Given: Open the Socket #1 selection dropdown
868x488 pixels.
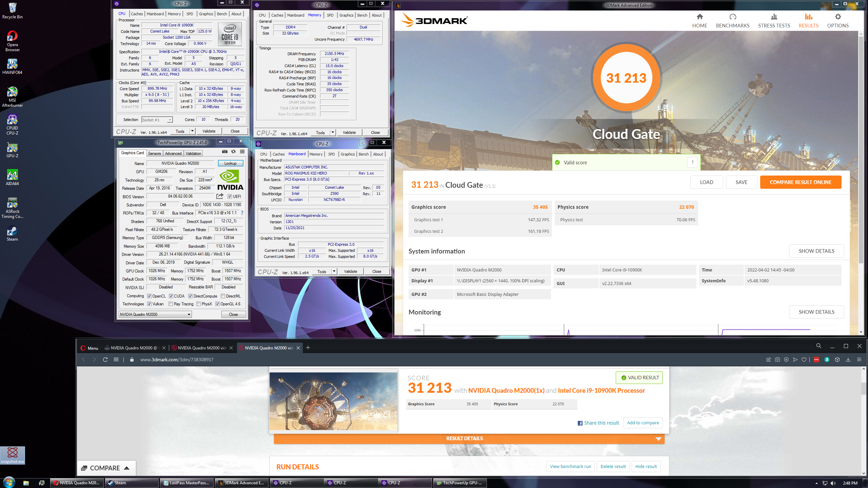Looking at the screenshot, I should pyautogui.click(x=157, y=120).
